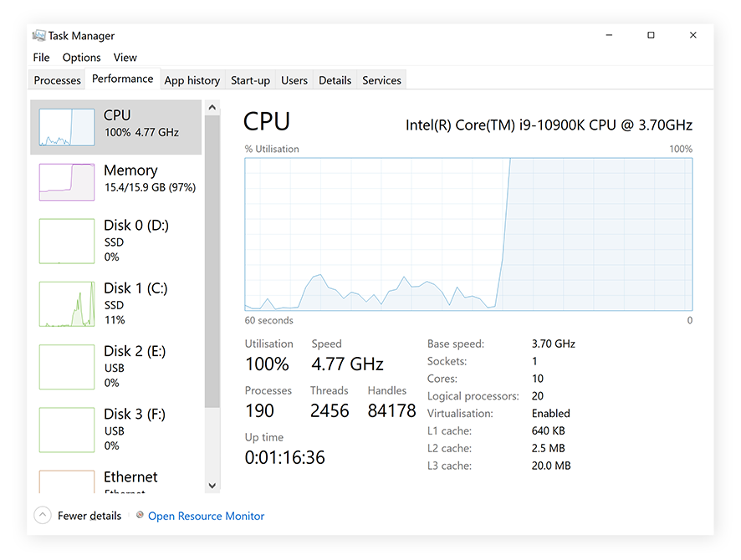Open Disk 2 (E:) USB details
The height and width of the screenshot is (560, 741).
coord(115,367)
